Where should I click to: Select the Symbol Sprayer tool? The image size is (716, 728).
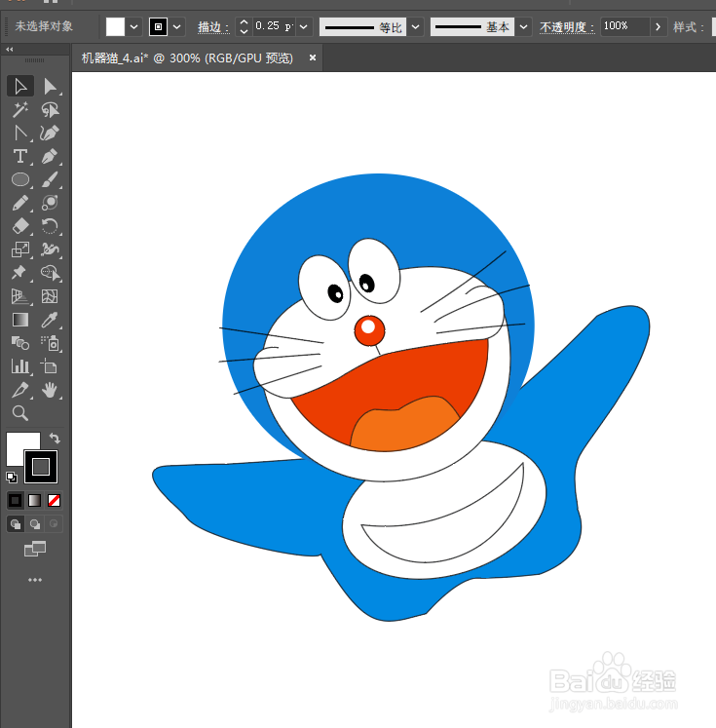tap(50, 344)
